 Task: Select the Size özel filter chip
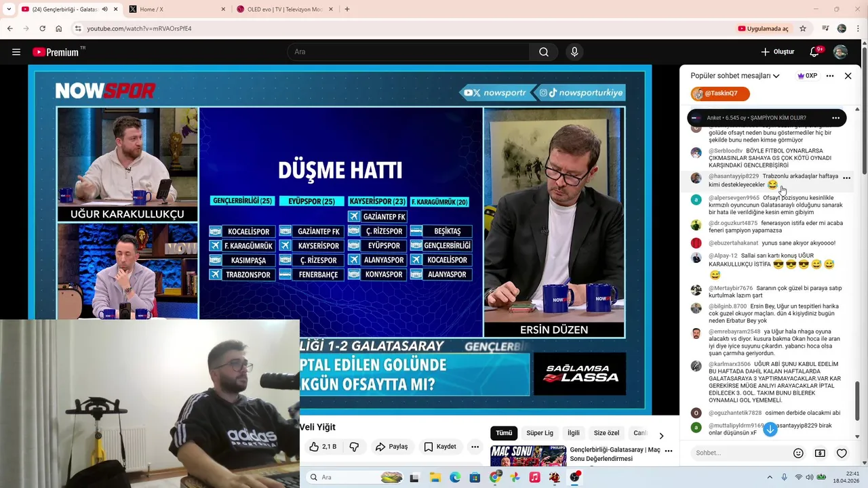click(606, 433)
